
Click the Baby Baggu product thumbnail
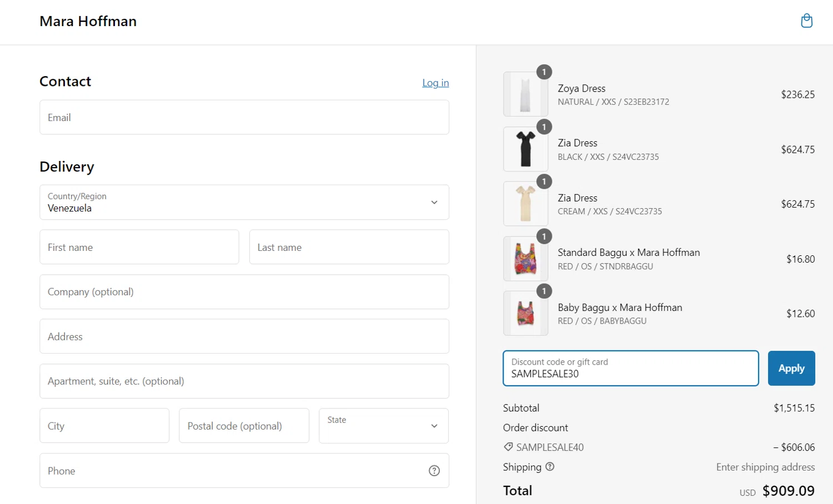[x=525, y=314]
